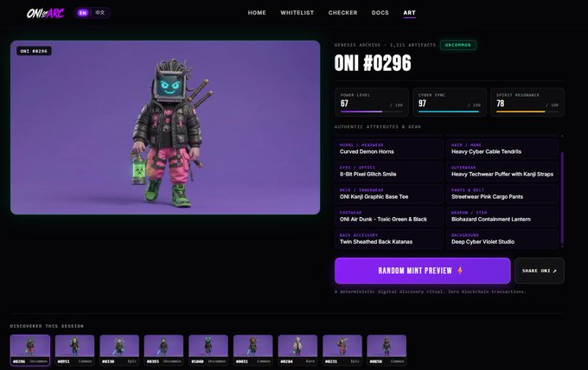Select Deep Cyber Violet Studio background
The height and width of the screenshot is (370, 588).
point(502,239)
